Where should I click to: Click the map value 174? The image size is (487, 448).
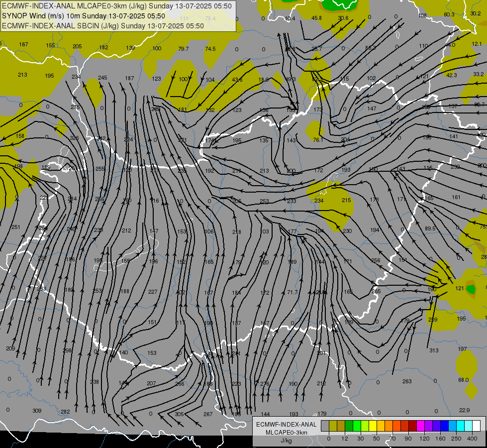tap(209, 140)
